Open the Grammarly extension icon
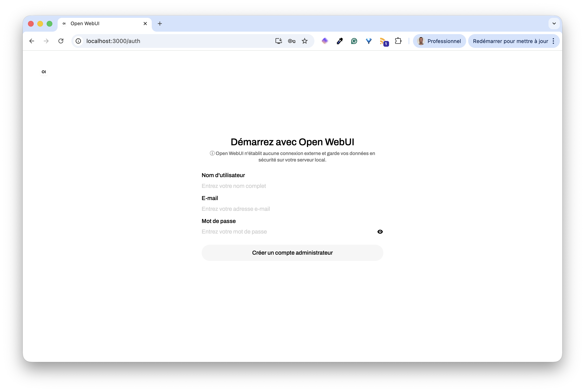585x392 pixels. (x=354, y=41)
